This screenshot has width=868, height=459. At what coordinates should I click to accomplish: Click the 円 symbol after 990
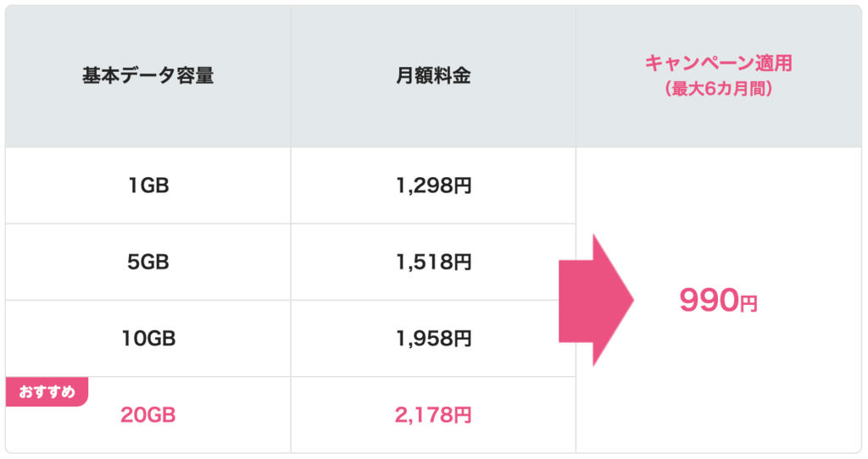point(748,304)
